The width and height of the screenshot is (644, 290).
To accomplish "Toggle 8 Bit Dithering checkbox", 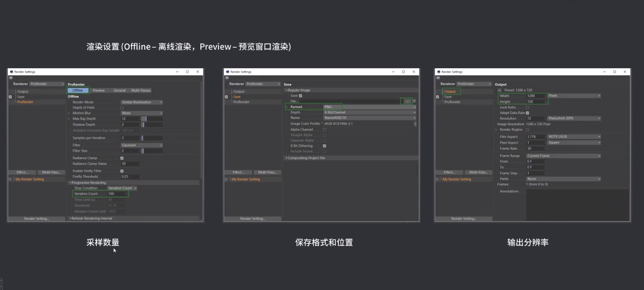I will 325,146.
